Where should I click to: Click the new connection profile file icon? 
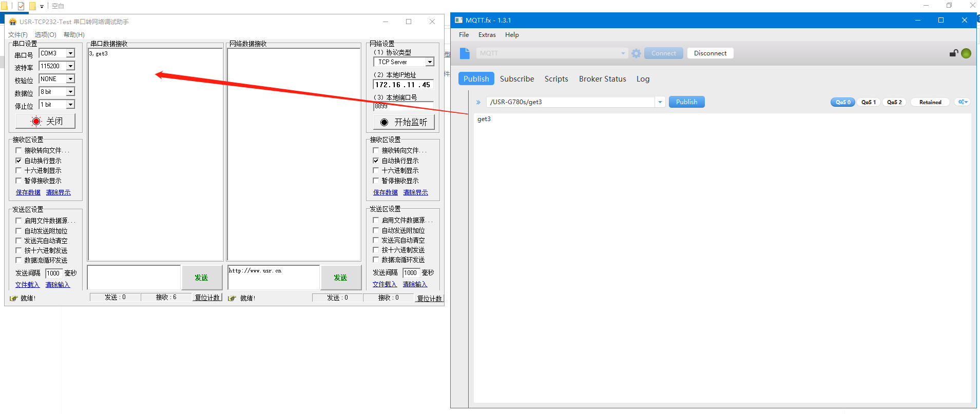click(x=465, y=53)
